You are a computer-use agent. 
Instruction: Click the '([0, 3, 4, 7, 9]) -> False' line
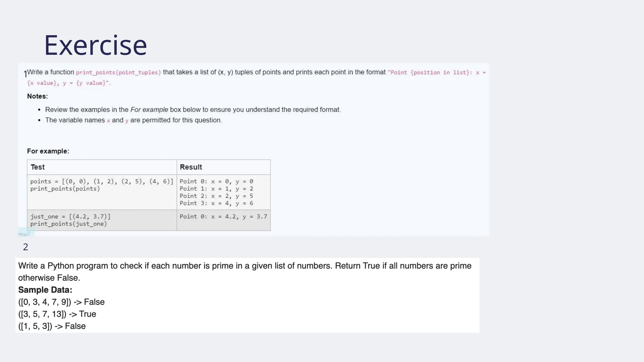(x=61, y=302)
